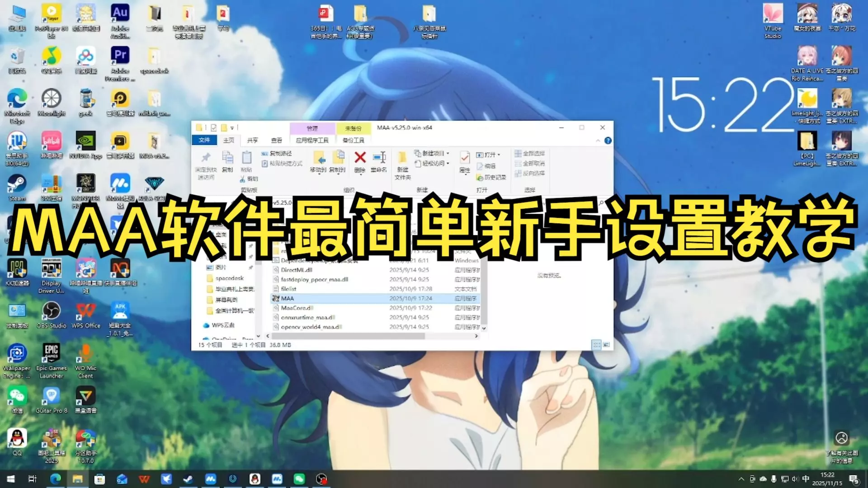Switch to Backup Tools (备份工具) tab
868x488 pixels.
[353, 140]
